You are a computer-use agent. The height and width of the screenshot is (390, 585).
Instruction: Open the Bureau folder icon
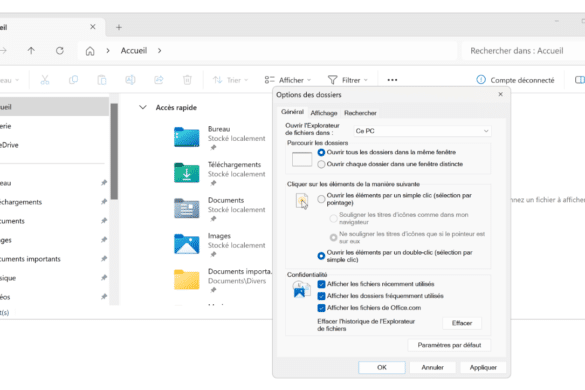(x=187, y=137)
